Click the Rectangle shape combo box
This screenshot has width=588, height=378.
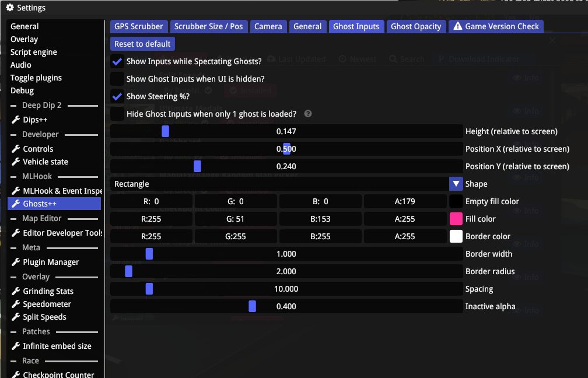pos(280,184)
